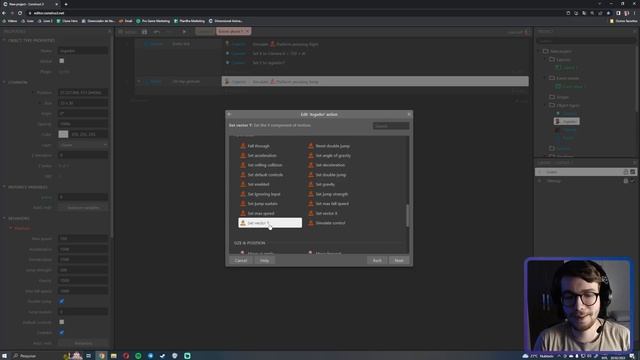
Task: Toggle lock on the top layer row
Action: tap(626, 172)
